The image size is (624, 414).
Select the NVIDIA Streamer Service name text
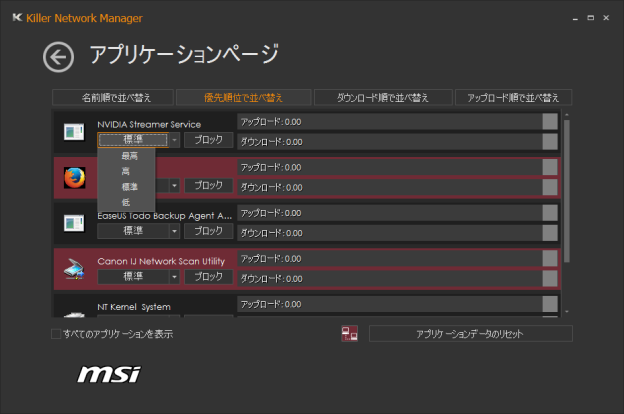click(149, 125)
